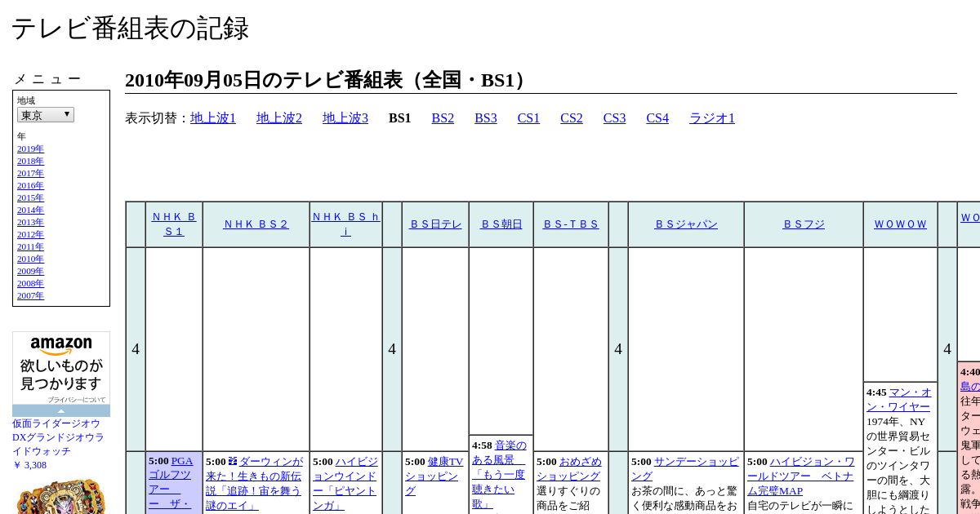
Task: Switch to the 地上波2 listing
Action: point(279,118)
